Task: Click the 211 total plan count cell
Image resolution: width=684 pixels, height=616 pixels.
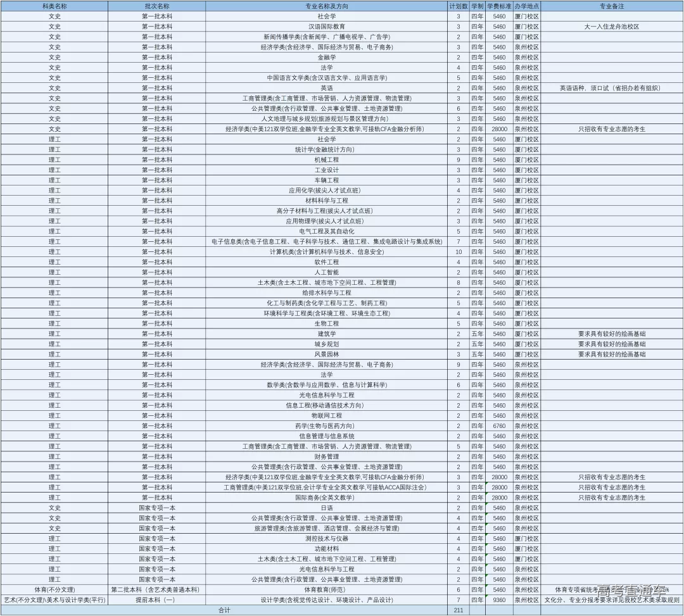Action: pyautogui.click(x=458, y=610)
